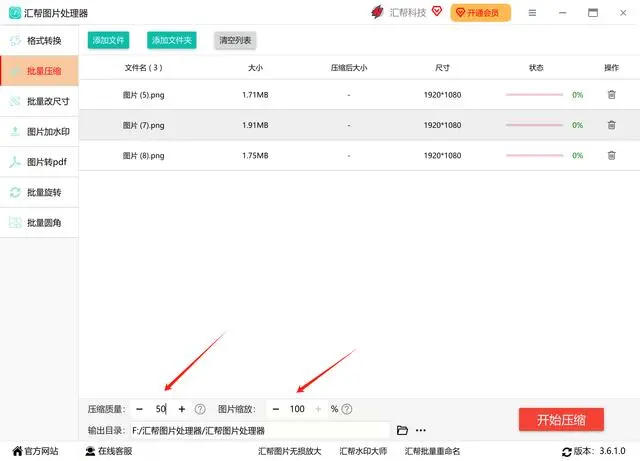Delete 图片 (7).png with its trash icon
640x461 pixels.
click(611, 125)
